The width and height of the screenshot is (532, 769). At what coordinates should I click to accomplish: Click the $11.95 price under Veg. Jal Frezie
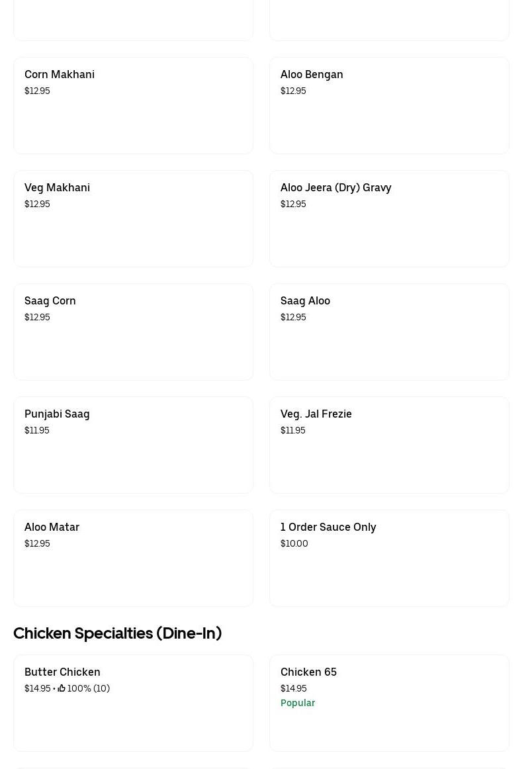(293, 430)
